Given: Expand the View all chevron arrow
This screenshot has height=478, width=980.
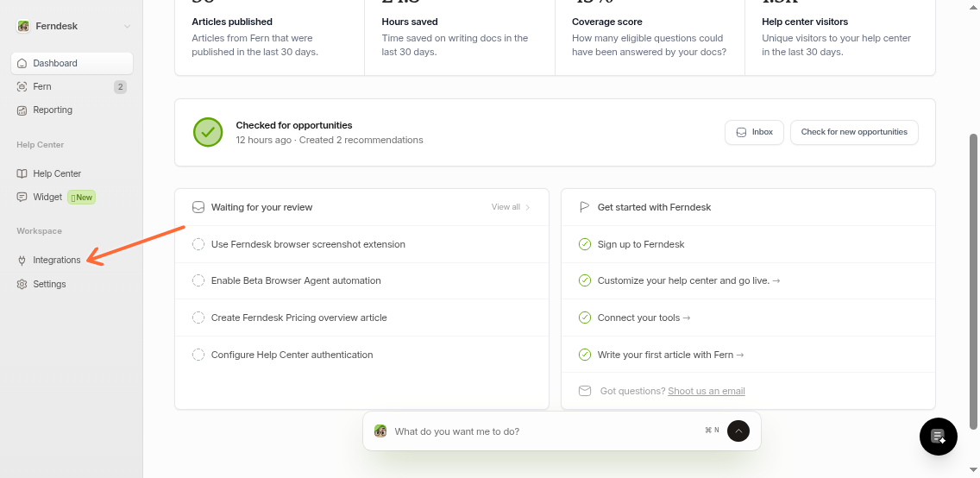Looking at the screenshot, I should click(x=527, y=207).
